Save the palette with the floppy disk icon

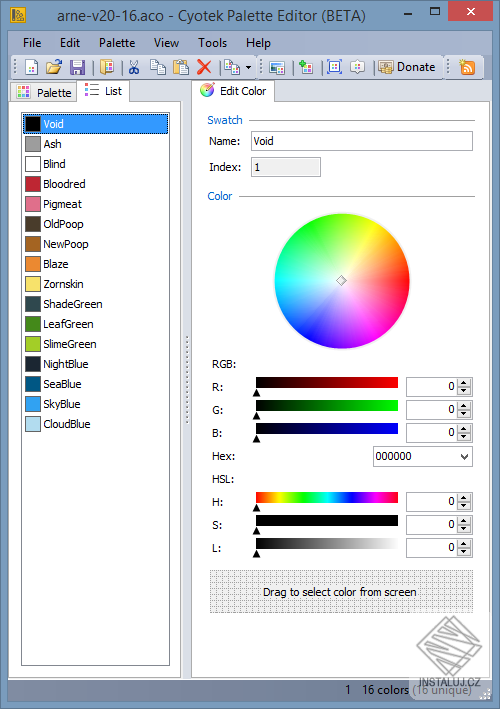[77, 67]
